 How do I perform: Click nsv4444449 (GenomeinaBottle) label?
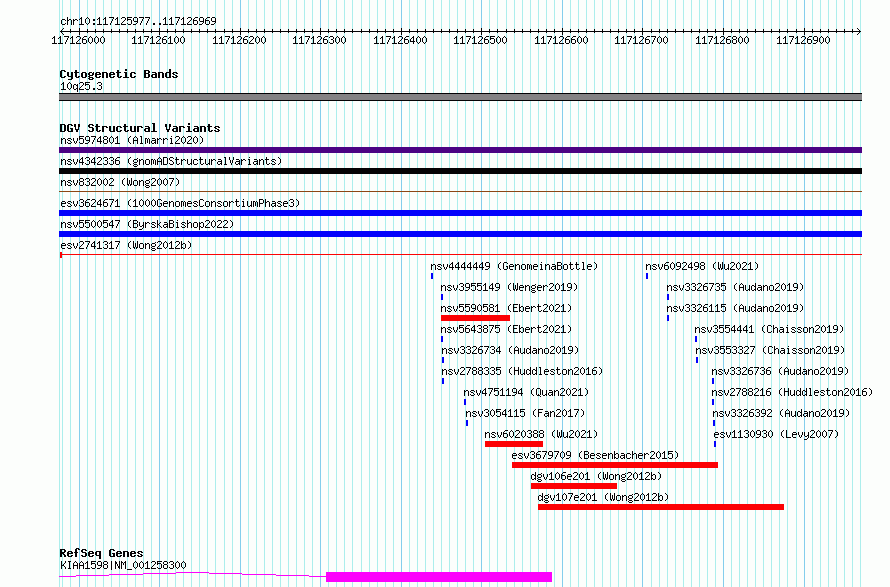pos(514,266)
